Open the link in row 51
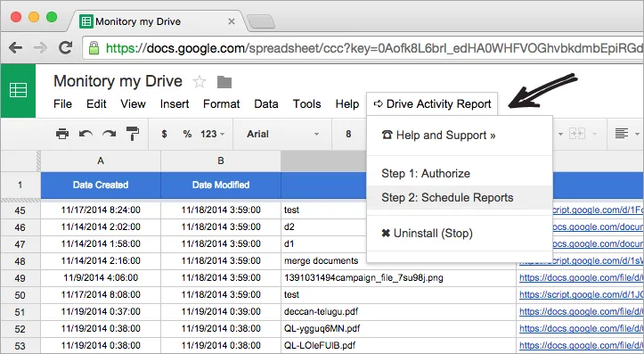Image resolution: width=644 pixels, height=354 pixels. pyautogui.click(x=581, y=312)
